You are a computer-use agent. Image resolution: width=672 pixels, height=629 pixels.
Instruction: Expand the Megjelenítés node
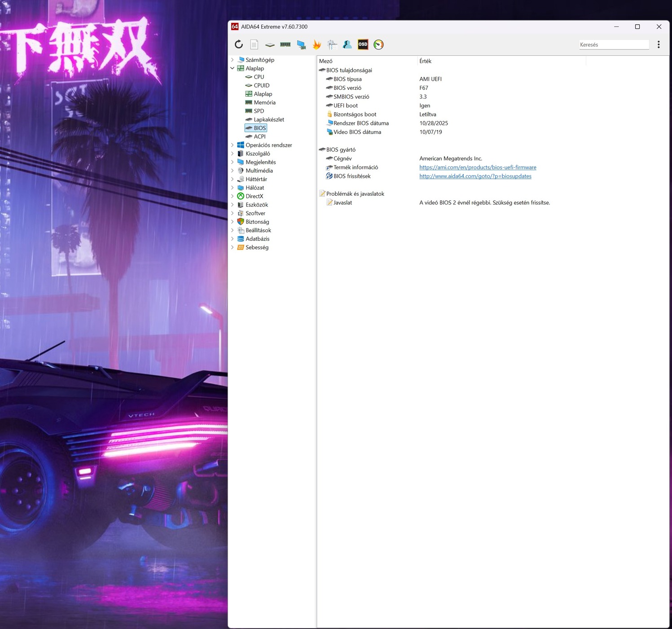click(233, 162)
